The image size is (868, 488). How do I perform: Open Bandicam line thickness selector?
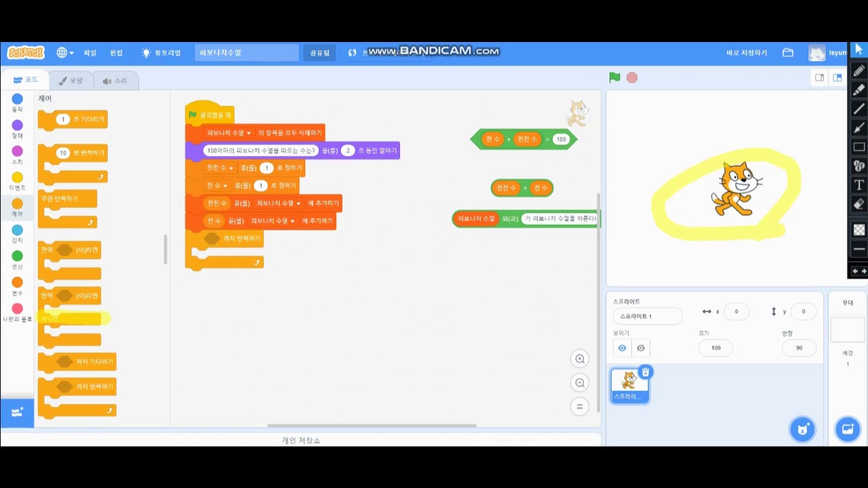pos(859,249)
